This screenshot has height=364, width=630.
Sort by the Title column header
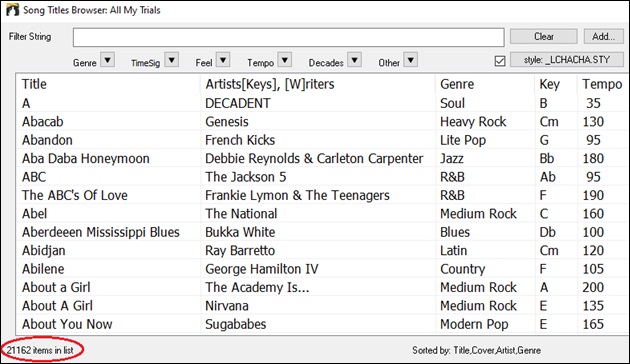(34, 84)
